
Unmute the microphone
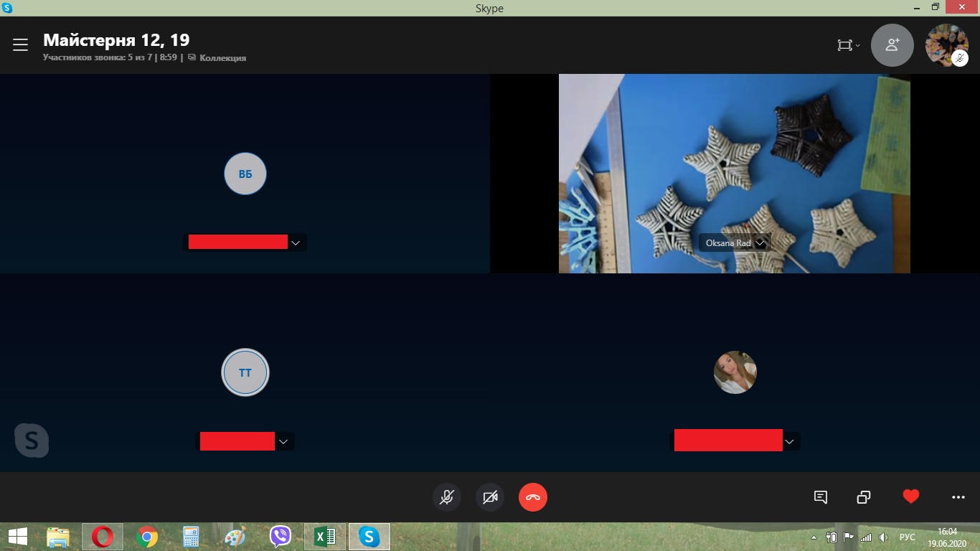click(x=447, y=496)
